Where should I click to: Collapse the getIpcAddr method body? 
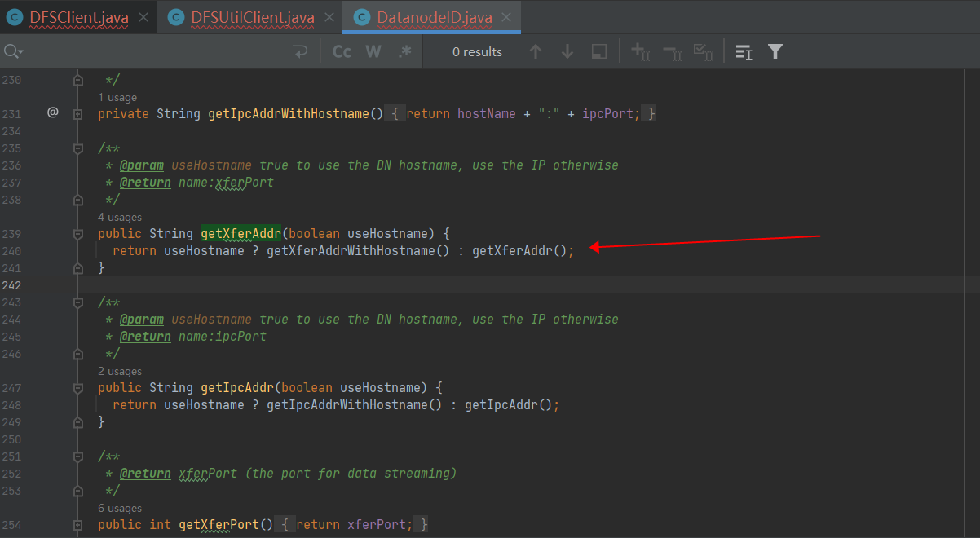click(77, 387)
